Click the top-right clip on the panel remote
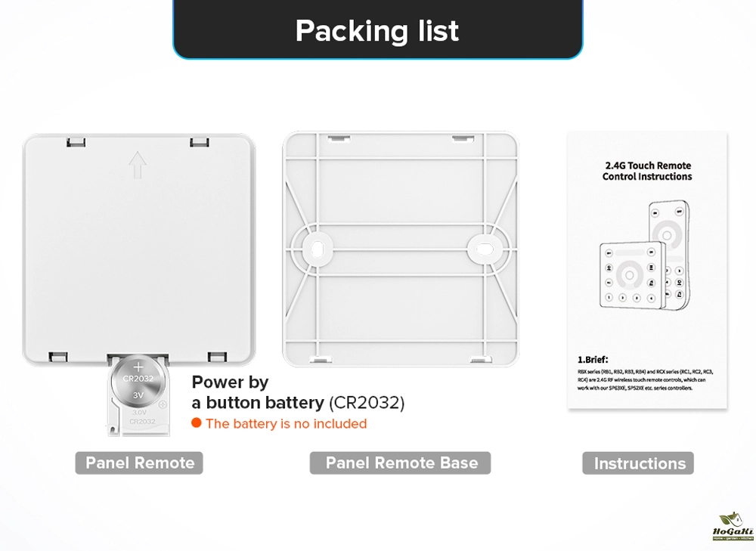Viewport: 756px width, 551px height. point(199,142)
